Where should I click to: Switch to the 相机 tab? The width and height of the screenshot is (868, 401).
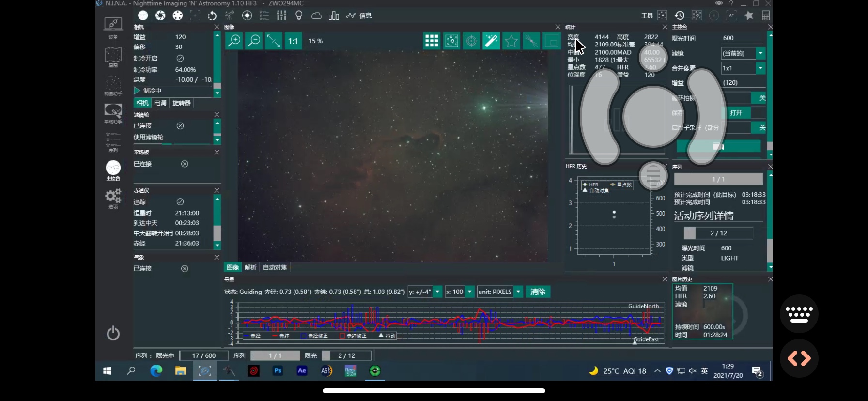142,103
